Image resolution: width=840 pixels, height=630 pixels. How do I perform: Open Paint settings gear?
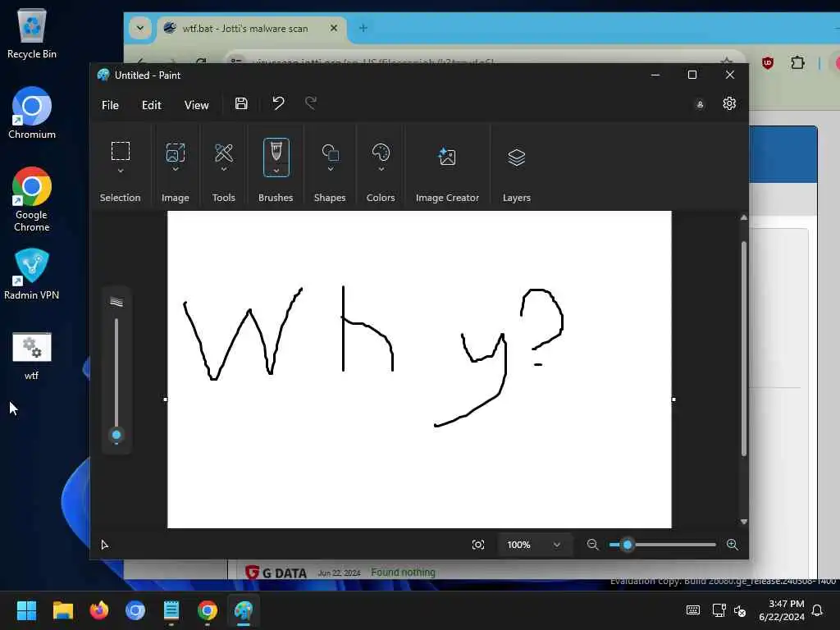click(729, 103)
